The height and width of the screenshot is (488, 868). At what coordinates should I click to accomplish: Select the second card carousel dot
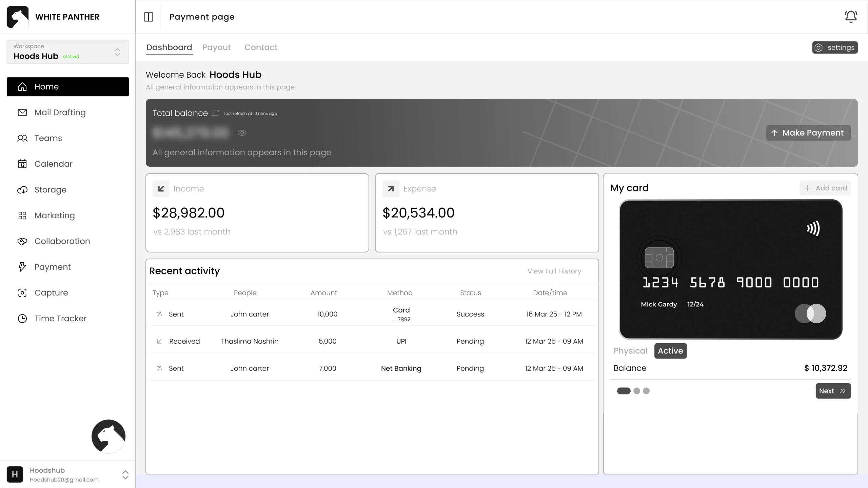pos(636,391)
